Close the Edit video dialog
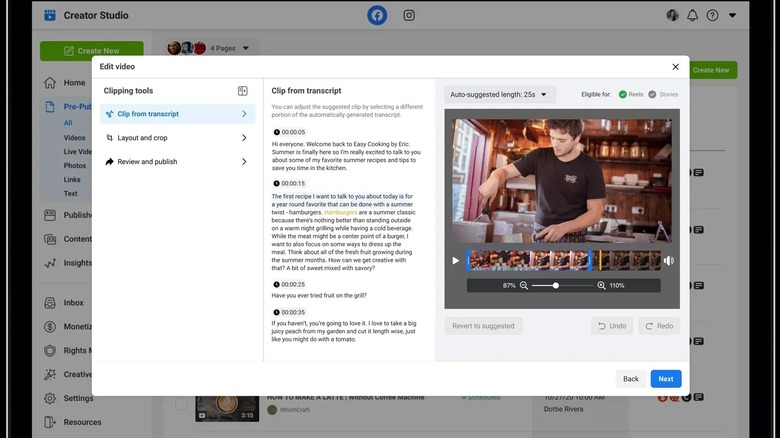 pos(675,67)
